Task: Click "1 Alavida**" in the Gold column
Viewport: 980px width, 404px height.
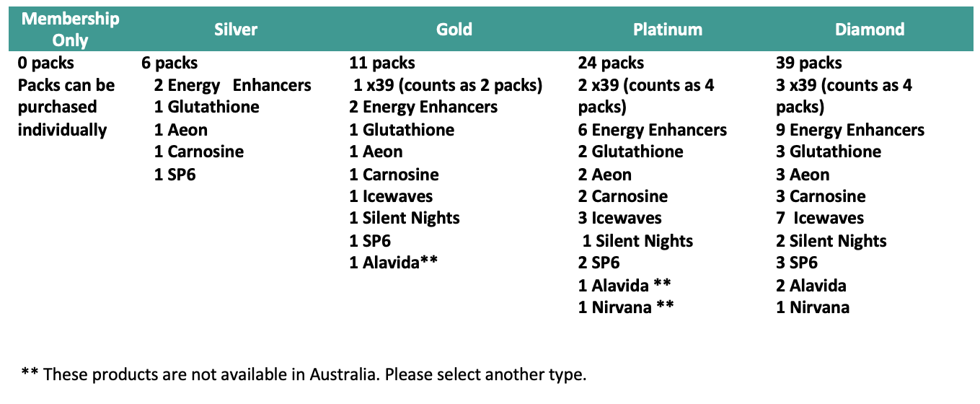Action: 394,263
